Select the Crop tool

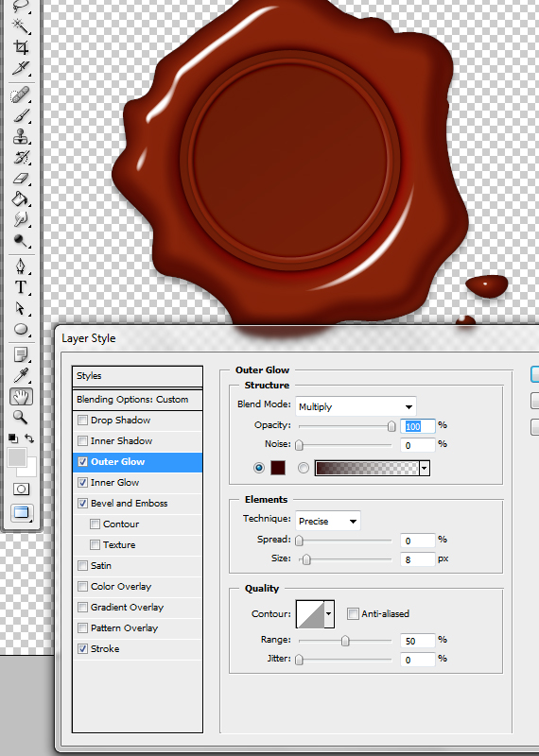pos(20,46)
